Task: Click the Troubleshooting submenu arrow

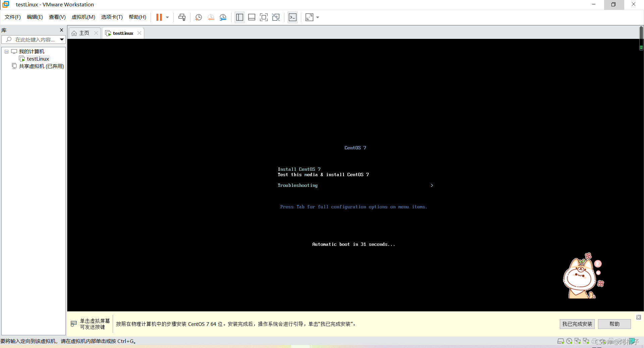Action: pyautogui.click(x=432, y=185)
